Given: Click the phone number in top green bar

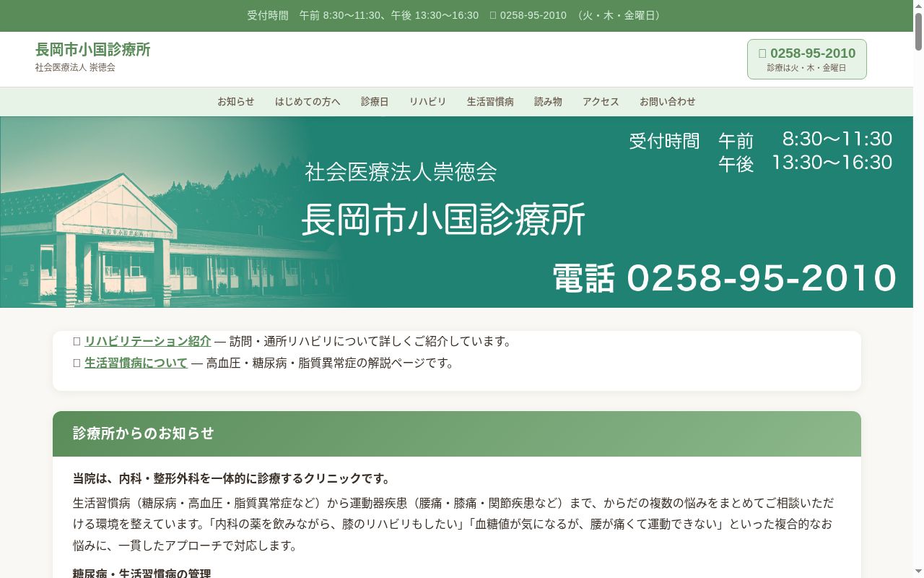Looking at the screenshot, I should tap(533, 15).
